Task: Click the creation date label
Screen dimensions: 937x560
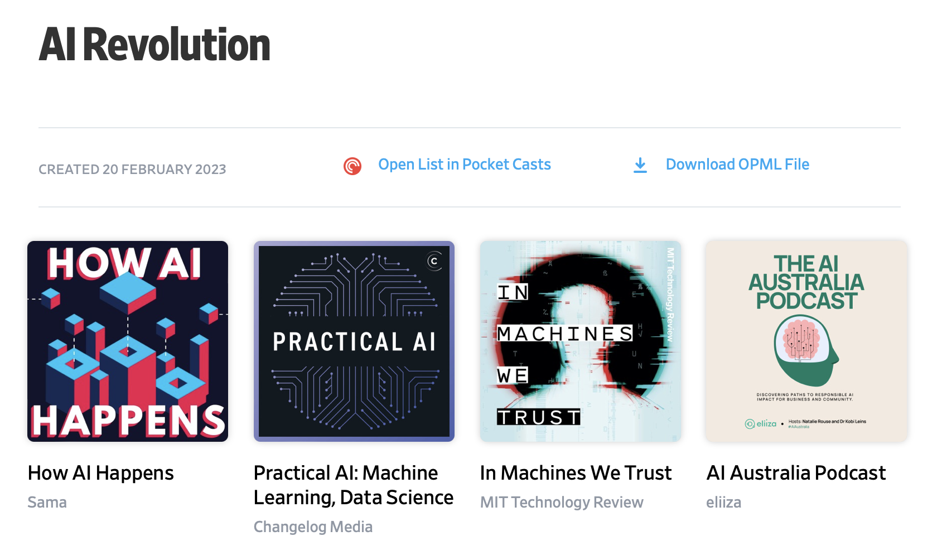Action: click(132, 168)
